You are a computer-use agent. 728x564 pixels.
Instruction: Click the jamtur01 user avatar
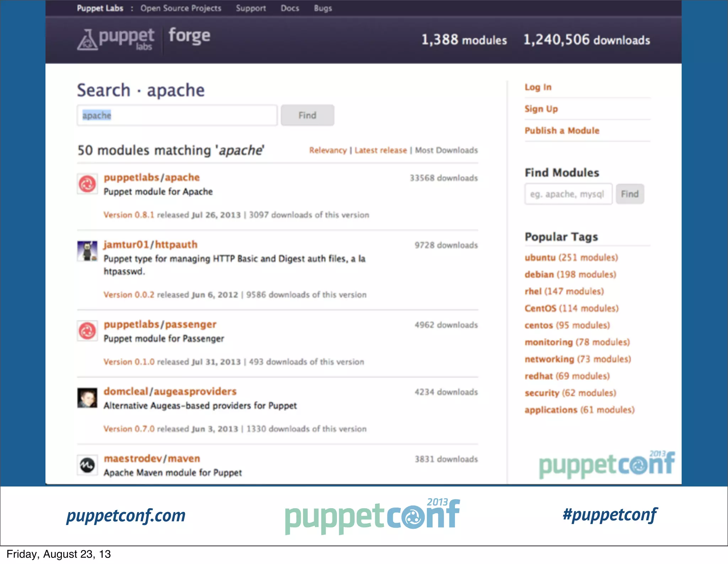(x=87, y=251)
